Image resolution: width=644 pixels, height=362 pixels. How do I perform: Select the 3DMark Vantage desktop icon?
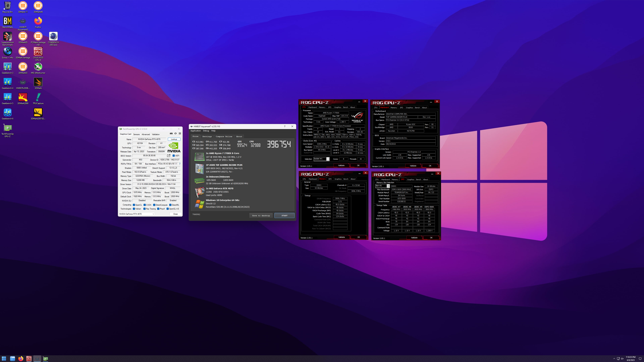[23, 53]
